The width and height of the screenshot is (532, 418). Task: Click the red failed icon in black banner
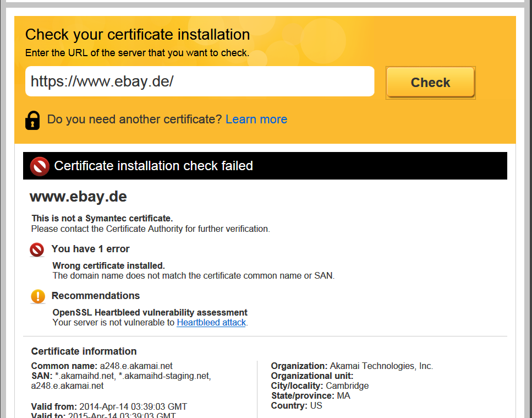pos(40,166)
